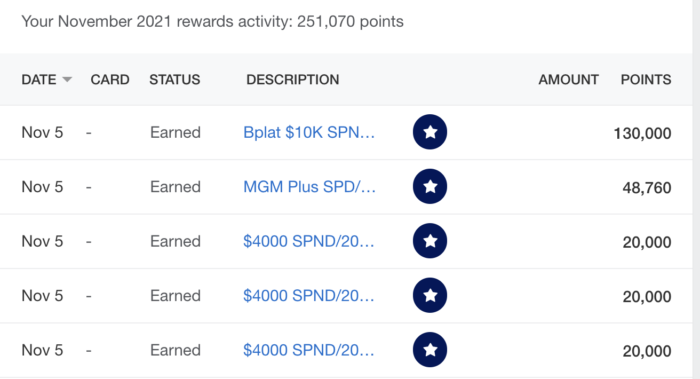Click the POINTS column header
The height and width of the screenshot is (379, 700).
point(646,79)
